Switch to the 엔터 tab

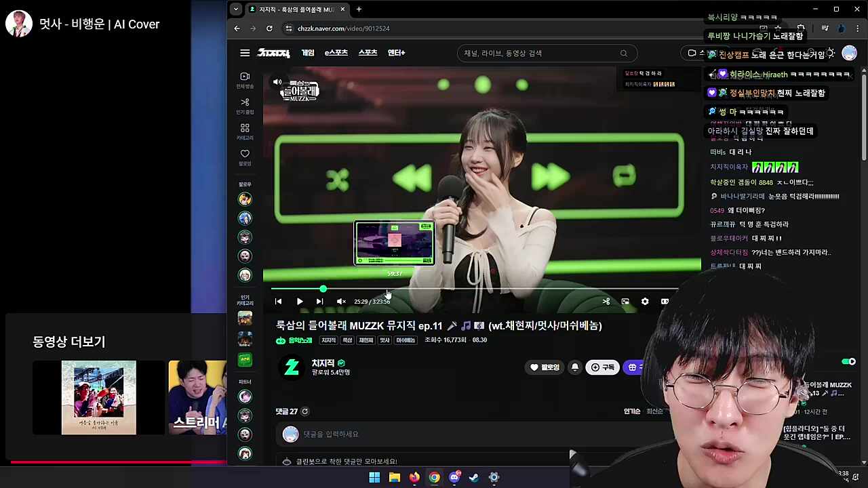click(396, 53)
